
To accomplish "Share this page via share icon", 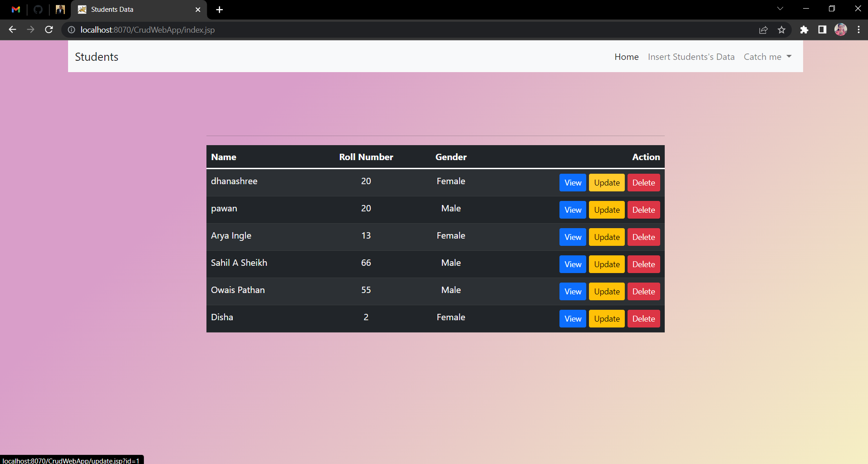I will click(763, 30).
